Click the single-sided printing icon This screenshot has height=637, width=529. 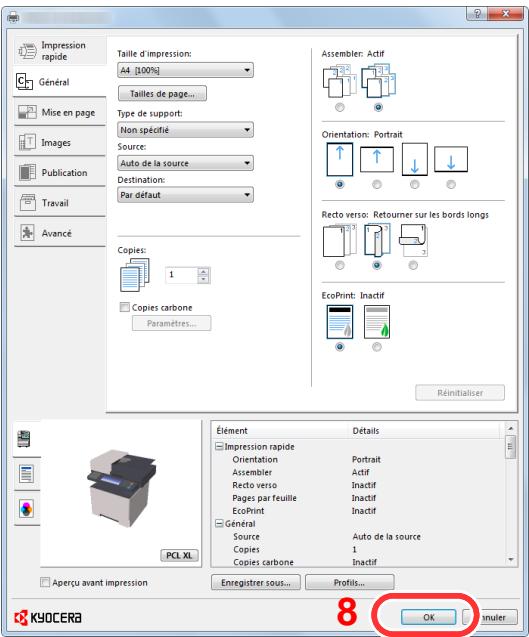coord(340,240)
